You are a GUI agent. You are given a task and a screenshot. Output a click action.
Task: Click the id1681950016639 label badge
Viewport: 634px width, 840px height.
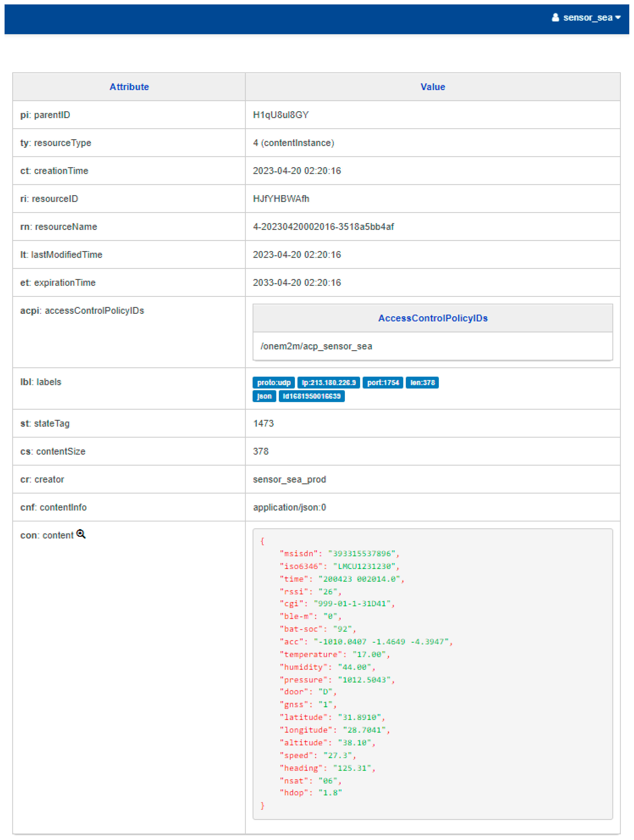coord(311,396)
